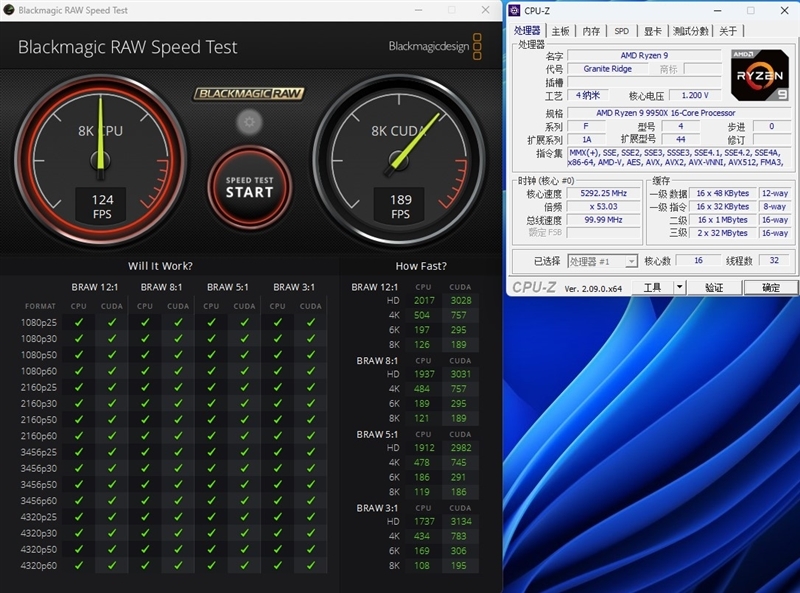Open settings gear above Speed Test Start
Viewport: 800px width, 593px height.
tap(249, 122)
